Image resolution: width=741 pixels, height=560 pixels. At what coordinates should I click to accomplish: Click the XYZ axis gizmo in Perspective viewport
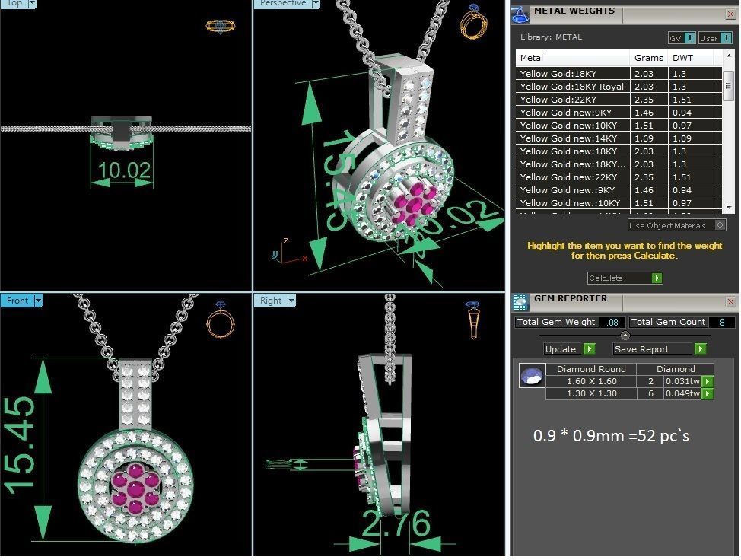(289, 252)
